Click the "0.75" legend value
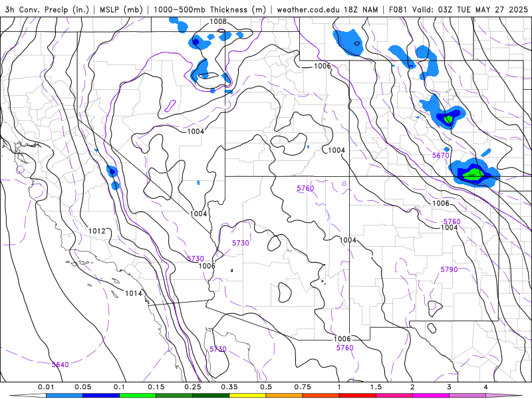This screenshot has width=532, height=399. [303, 387]
